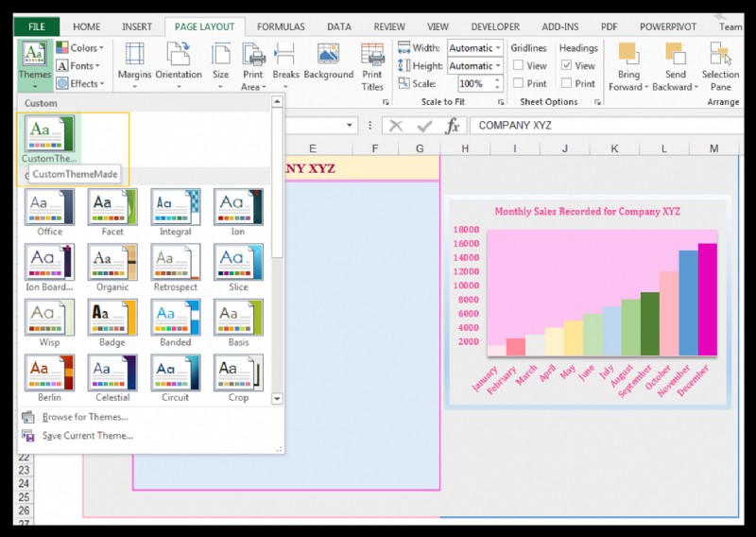
Task: Click the Orientation icon
Action: click(179, 54)
